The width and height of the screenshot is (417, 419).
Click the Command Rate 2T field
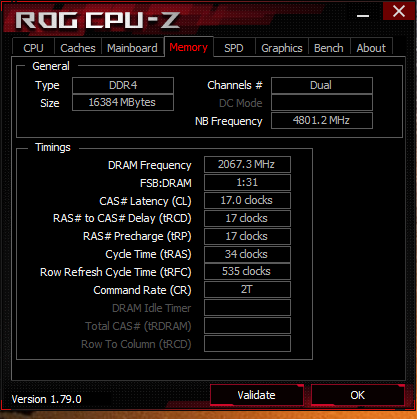point(247,289)
